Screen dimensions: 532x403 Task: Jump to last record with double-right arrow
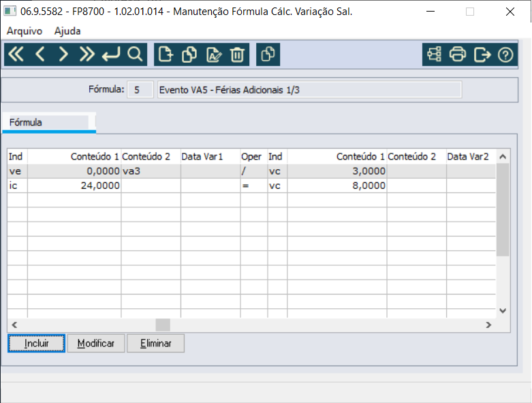click(x=87, y=55)
